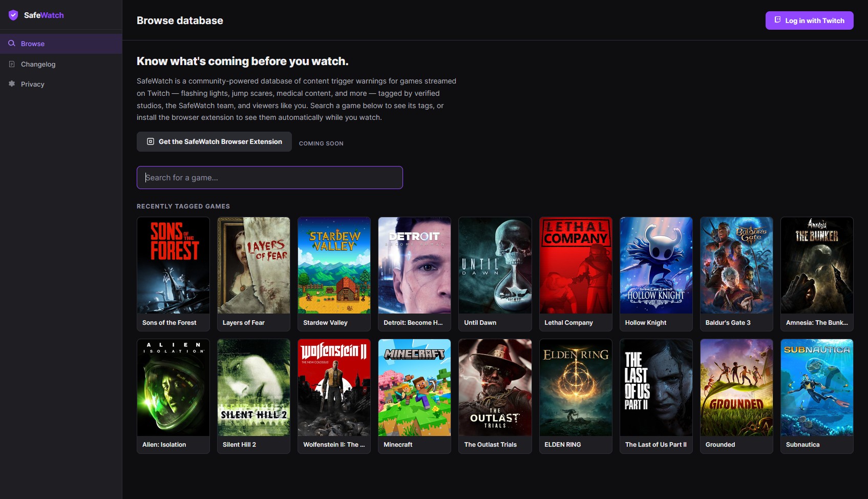Select the Until Dawn cover image

click(x=495, y=265)
